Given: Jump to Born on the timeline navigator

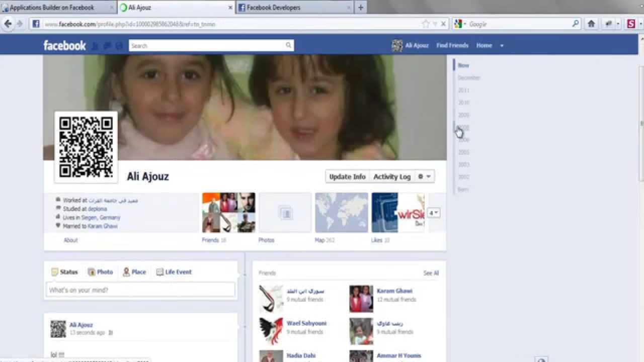Looking at the screenshot, I should (463, 190).
